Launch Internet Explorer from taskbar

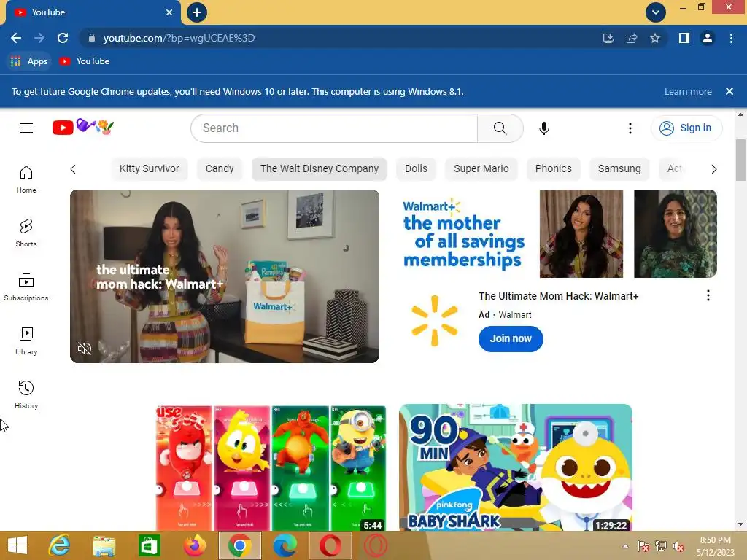point(59,545)
